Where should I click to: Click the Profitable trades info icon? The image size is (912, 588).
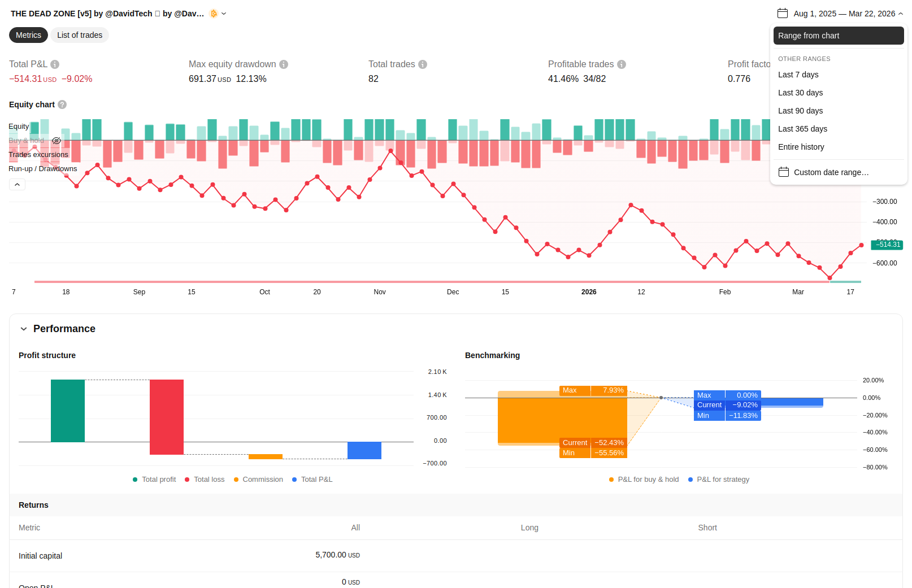pos(622,64)
